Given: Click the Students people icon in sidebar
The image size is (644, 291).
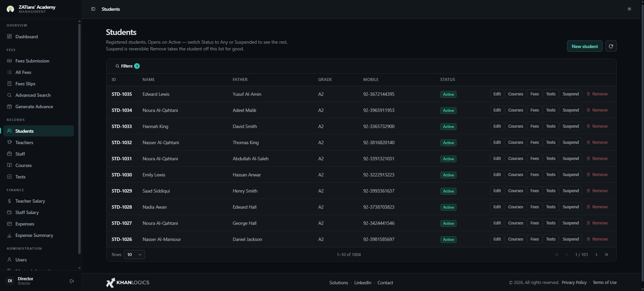Looking at the screenshot, I should [9, 131].
